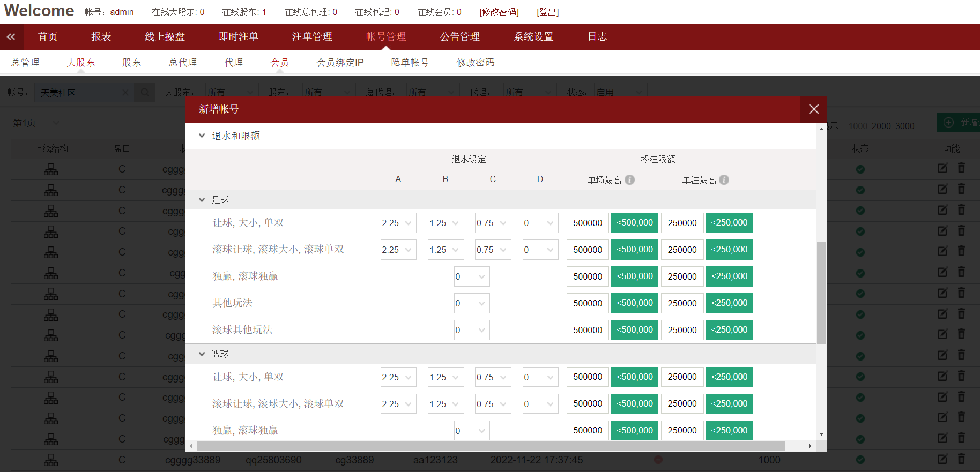Switch to 总代理 sub-tab
Screen dimensions: 980x472
click(x=183, y=63)
